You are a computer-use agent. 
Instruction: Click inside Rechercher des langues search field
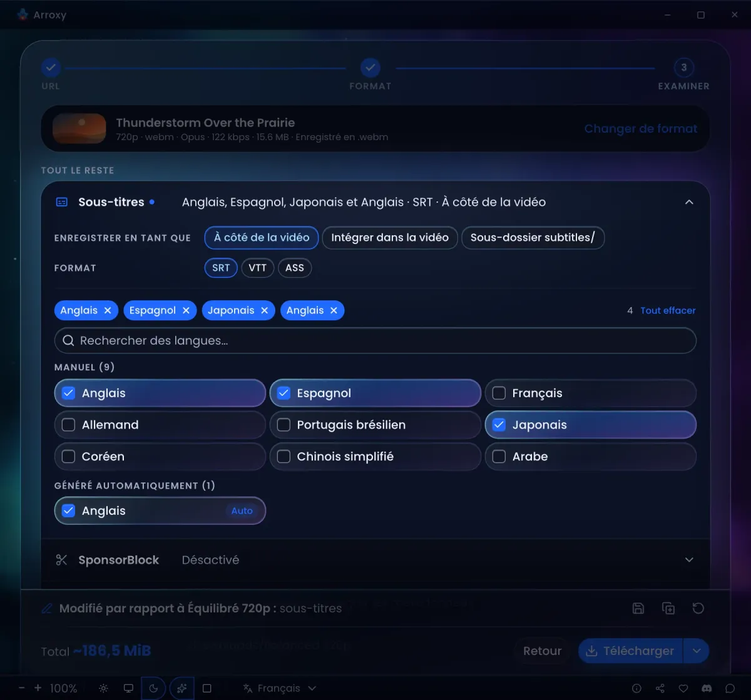point(375,341)
